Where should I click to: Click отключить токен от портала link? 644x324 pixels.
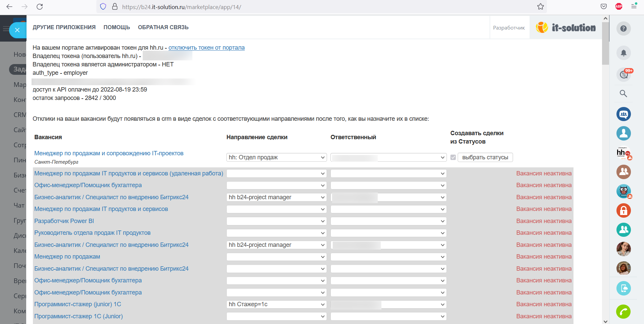(x=206, y=48)
